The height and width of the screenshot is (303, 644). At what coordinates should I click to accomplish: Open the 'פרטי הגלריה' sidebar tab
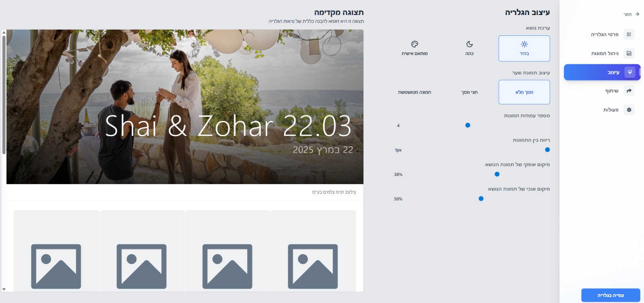[x=605, y=35]
